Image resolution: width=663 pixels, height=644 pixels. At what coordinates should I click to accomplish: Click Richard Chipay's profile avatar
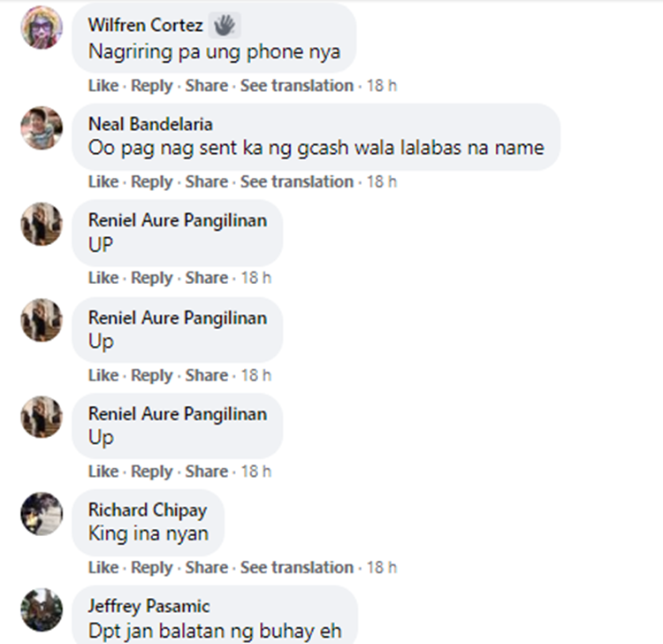pos(42,514)
